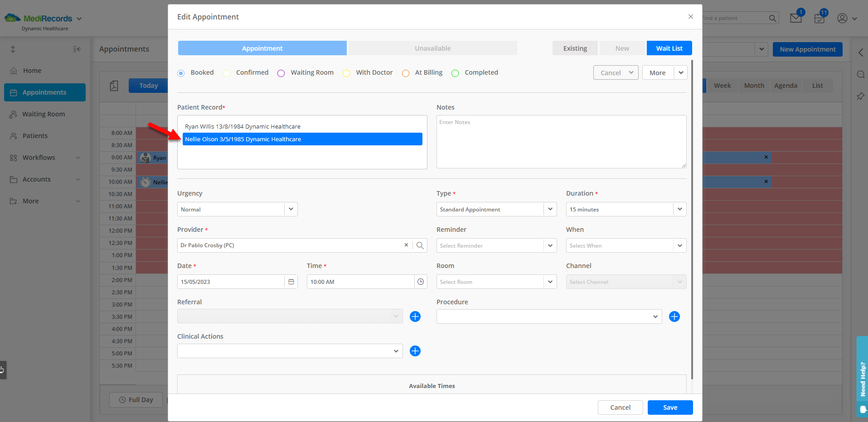Click the dialog vertical scrollbar
868x422 pixels.
point(692,220)
